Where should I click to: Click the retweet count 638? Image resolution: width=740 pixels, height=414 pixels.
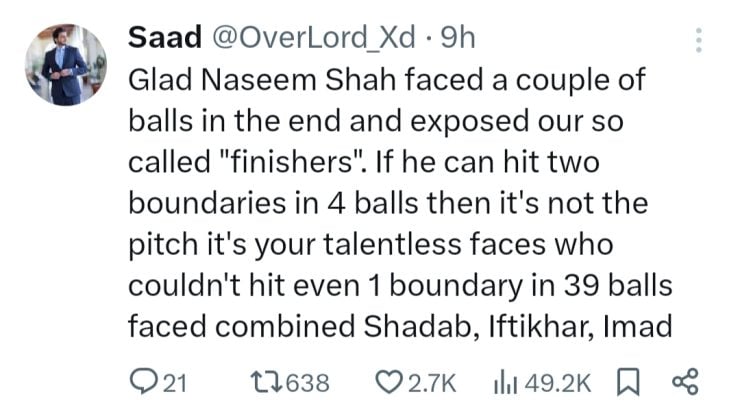(306, 381)
